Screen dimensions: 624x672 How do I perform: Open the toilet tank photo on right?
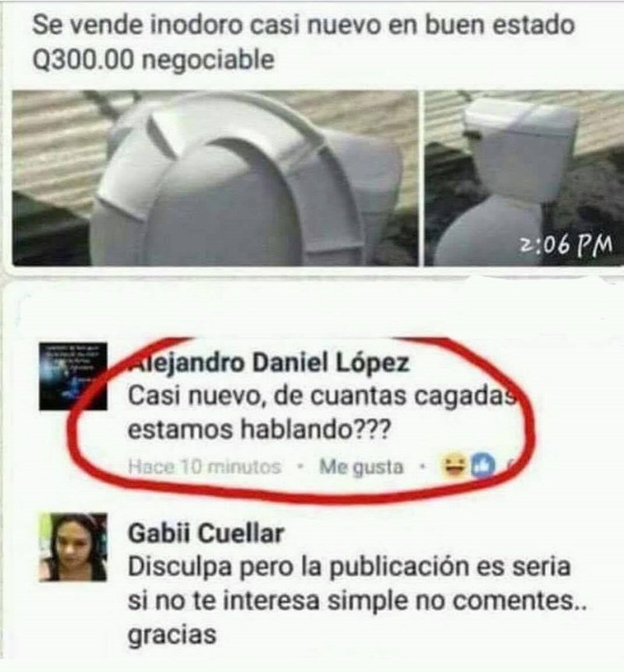524,178
